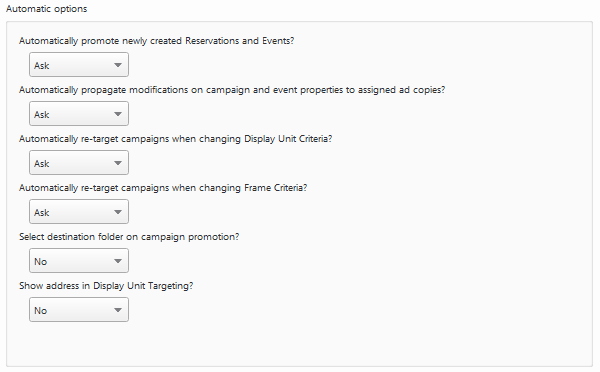This screenshot has width=600, height=372.
Task: Click the arrow icon of the destination folder combo
Action: click(118, 261)
